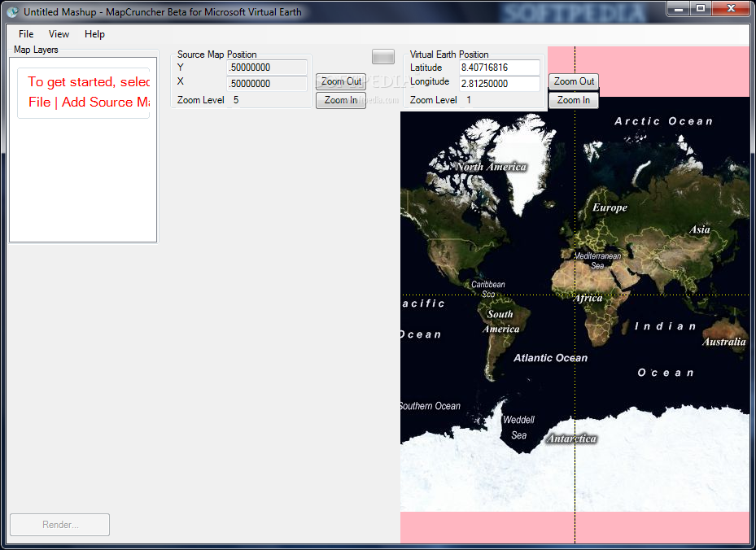Click the Source Map Zoom Level value 5

coord(236,100)
